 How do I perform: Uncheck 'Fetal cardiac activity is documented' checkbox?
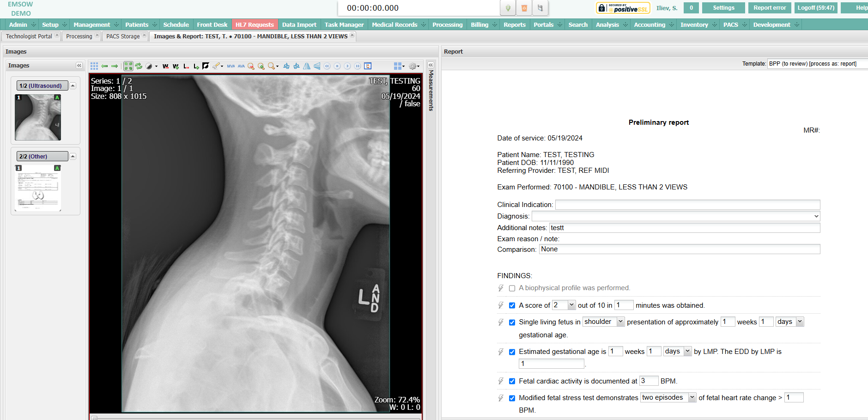click(x=512, y=381)
